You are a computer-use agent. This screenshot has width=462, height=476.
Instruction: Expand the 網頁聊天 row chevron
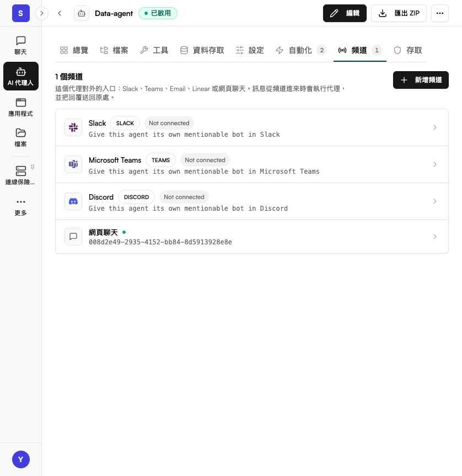(x=434, y=237)
